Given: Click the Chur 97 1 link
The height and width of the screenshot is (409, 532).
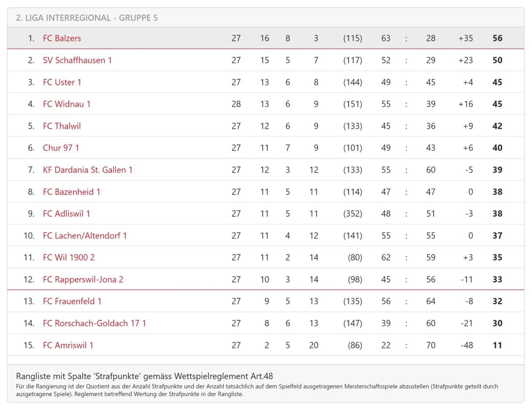Looking at the screenshot, I should 61,148.
